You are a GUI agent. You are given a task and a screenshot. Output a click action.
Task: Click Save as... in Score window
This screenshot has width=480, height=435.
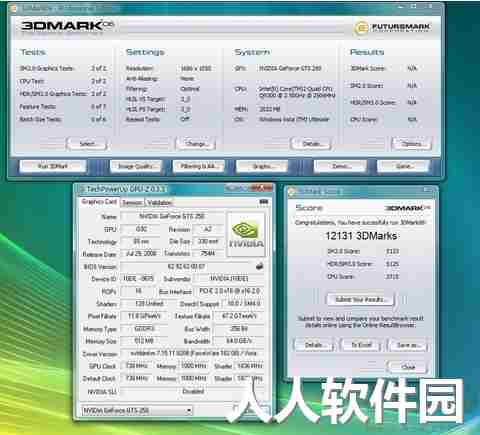407,345
